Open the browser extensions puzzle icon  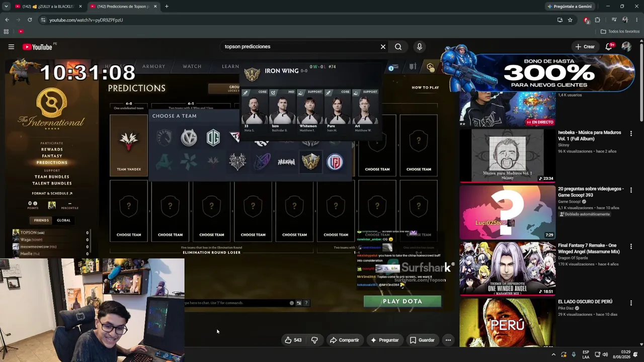tap(597, 20)
